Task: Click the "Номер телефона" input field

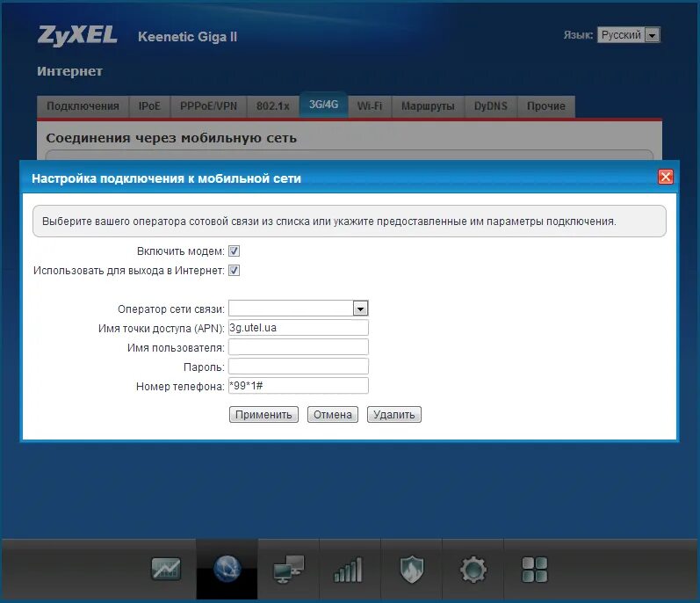Action: 298,386
